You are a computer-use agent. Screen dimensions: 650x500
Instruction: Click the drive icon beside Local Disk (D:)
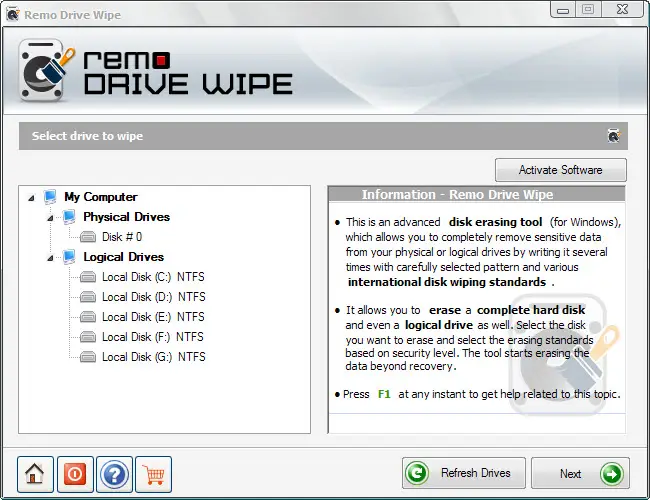pos(88,297)
